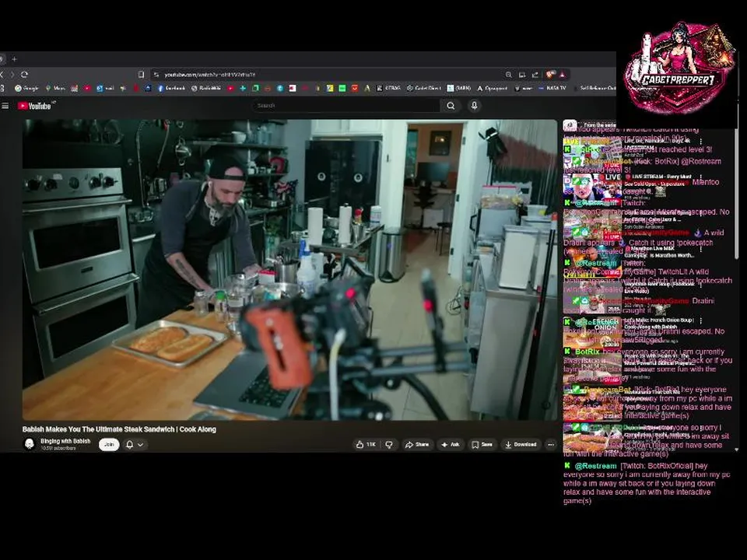The image size is (747, 560).
Task: Open Binging with Babish channel name link
Action: point(65,442)
